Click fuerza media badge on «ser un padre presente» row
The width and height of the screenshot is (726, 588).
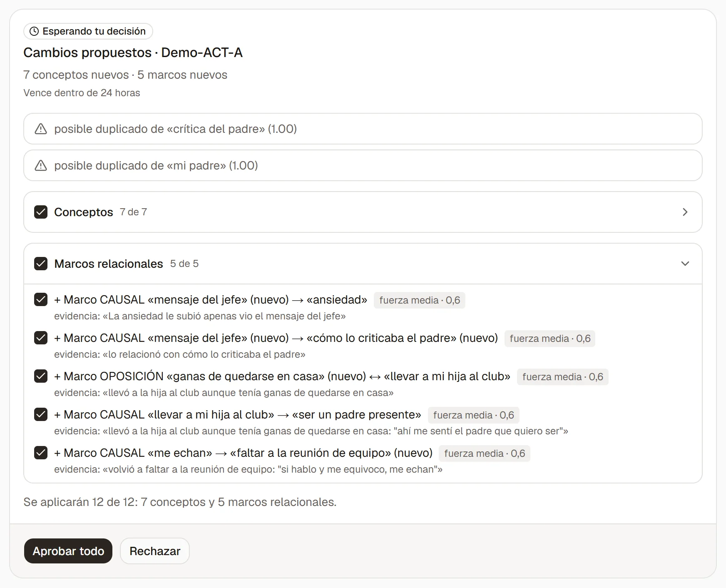(474, 415)
